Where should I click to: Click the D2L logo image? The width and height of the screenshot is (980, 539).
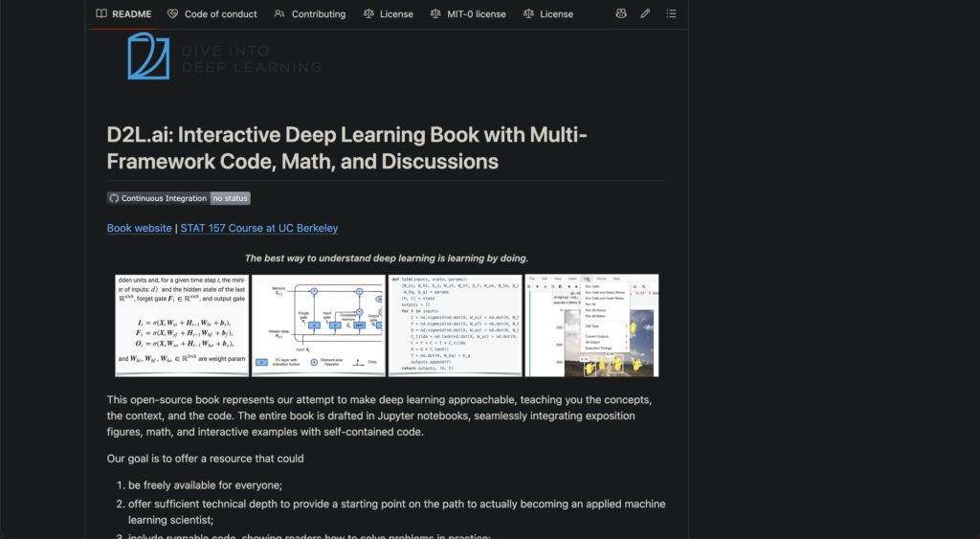click(148, 56)
